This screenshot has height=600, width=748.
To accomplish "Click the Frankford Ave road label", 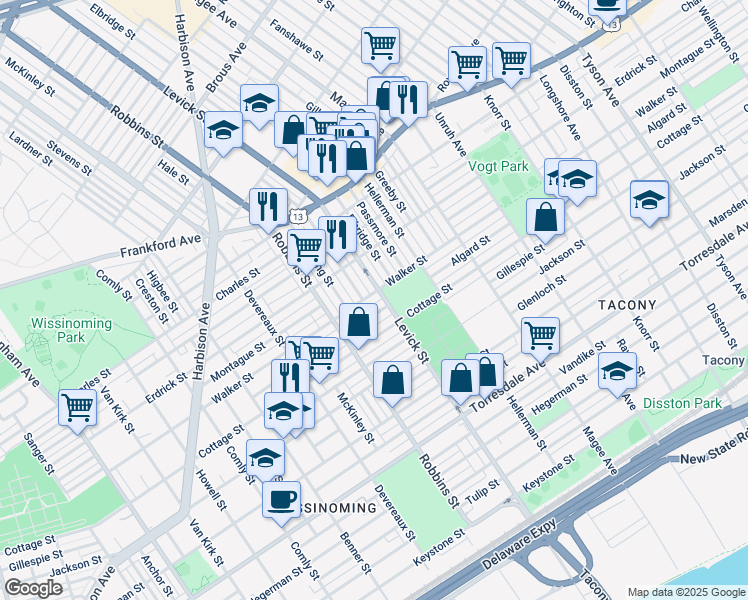I will click(x=160, y=245).
